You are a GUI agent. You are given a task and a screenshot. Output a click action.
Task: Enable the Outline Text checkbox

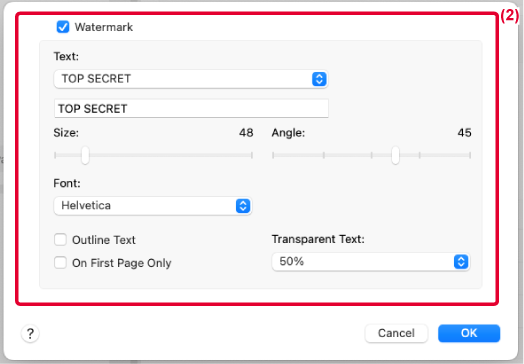(x=60, y=240)
